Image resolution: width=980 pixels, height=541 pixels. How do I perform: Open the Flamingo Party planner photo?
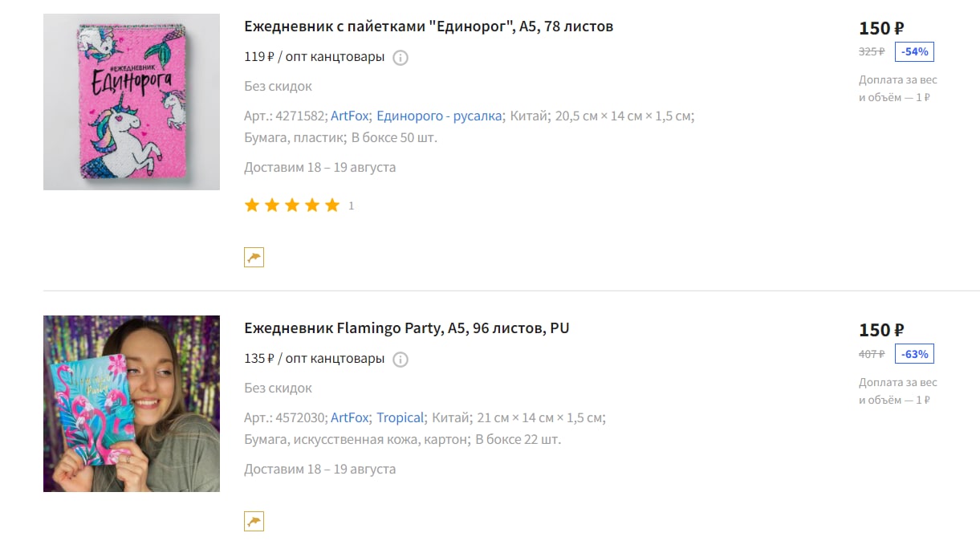[x=132, y=404]
